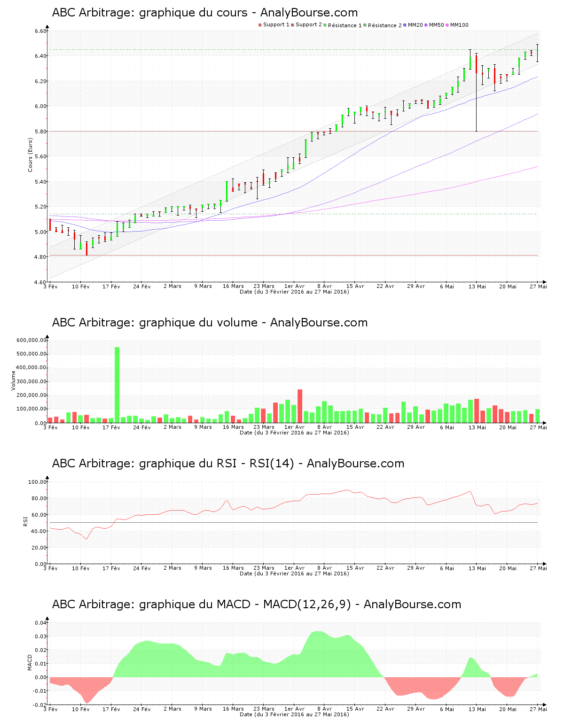Click '16 Mars' date on RSI chart axis
Viewport: 564px width, 728px height.
[x=233, y=568]
